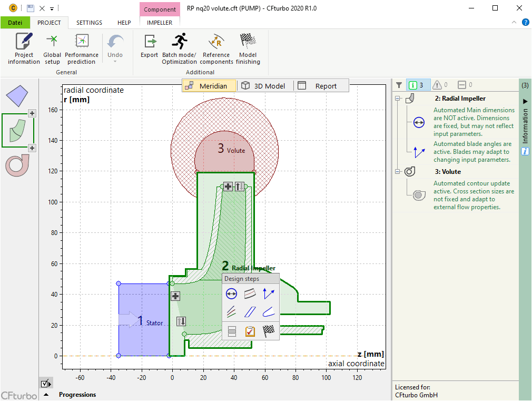Open Main dimensions design step
532x401 pixels.
[231, 294]
